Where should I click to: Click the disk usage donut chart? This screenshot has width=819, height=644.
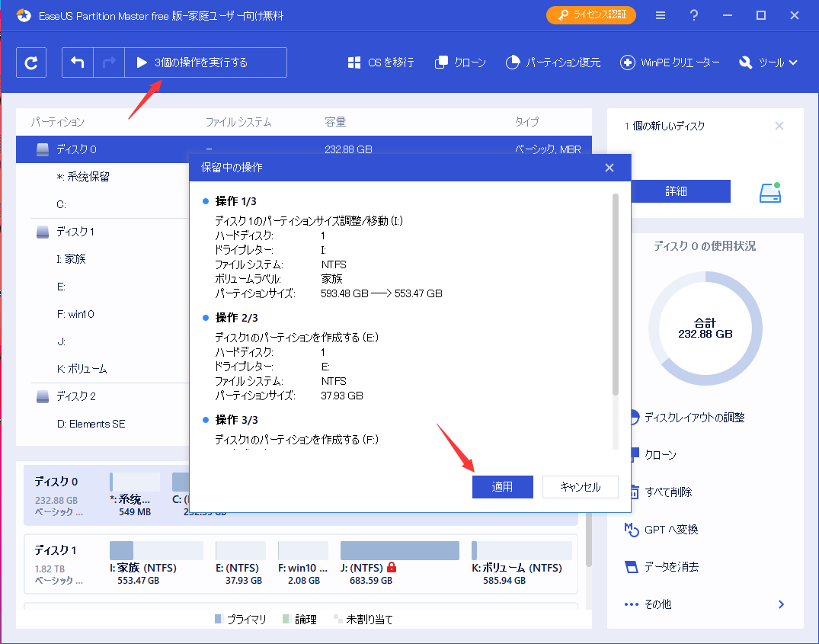705,328
